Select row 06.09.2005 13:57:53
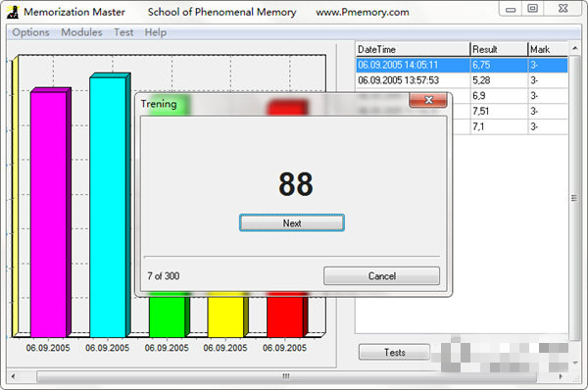The height and width of the screenshot is (390, 588). [462, 80]
